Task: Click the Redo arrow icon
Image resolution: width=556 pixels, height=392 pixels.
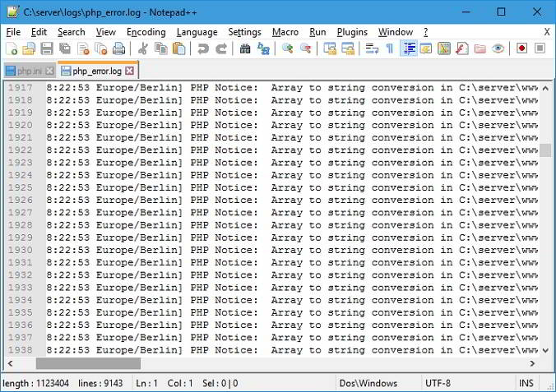Action: [221, 48]
